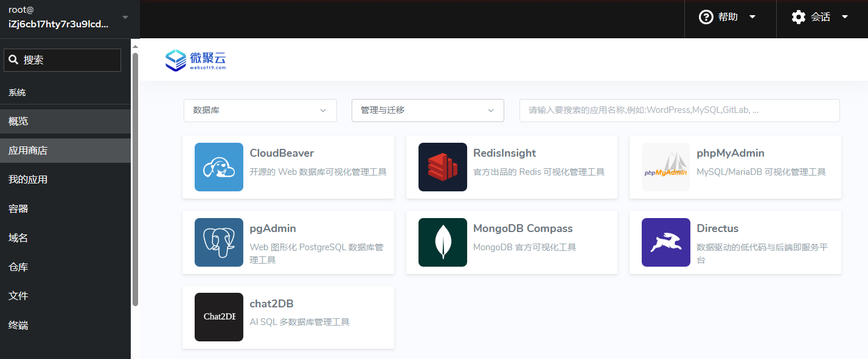
Task: Click the Chat2DB app icon
Action: pyautogui.click(x=219, y=317)
